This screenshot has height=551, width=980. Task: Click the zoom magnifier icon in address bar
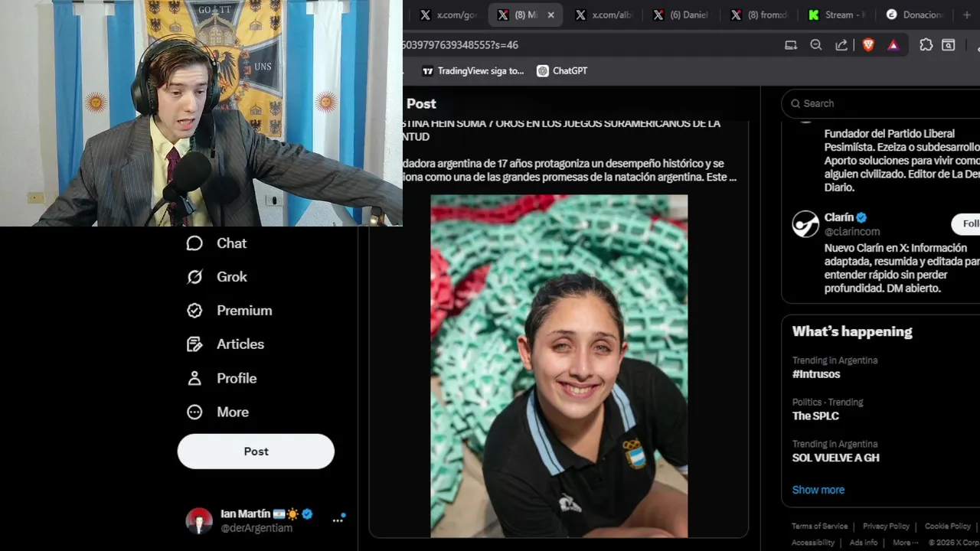click(x=816, y=45)
